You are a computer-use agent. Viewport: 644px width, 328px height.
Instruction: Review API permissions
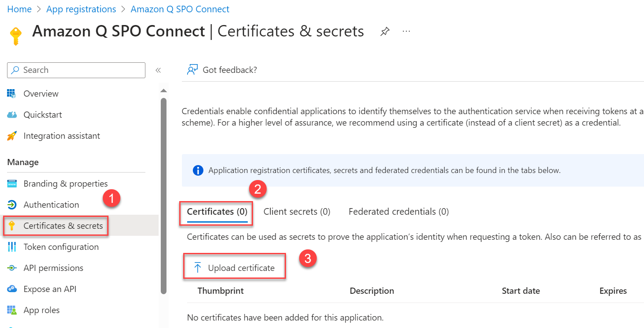click(x=53, y=267)
